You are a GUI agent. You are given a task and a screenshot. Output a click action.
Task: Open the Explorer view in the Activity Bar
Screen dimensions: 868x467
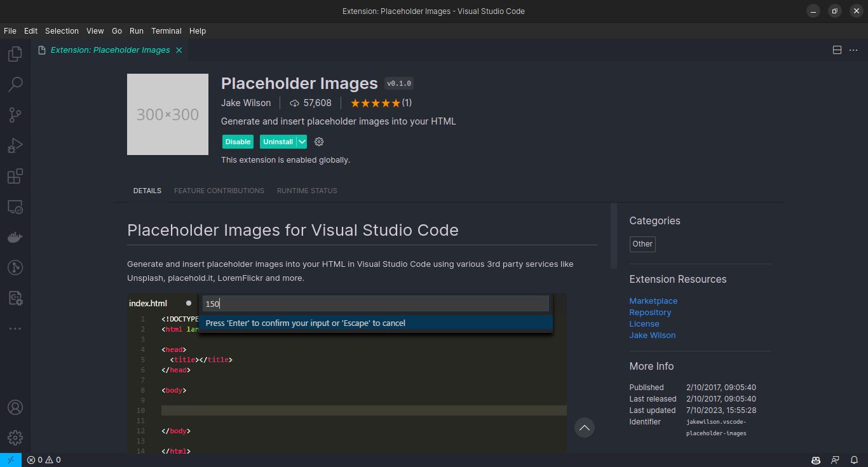pos(15,53)
